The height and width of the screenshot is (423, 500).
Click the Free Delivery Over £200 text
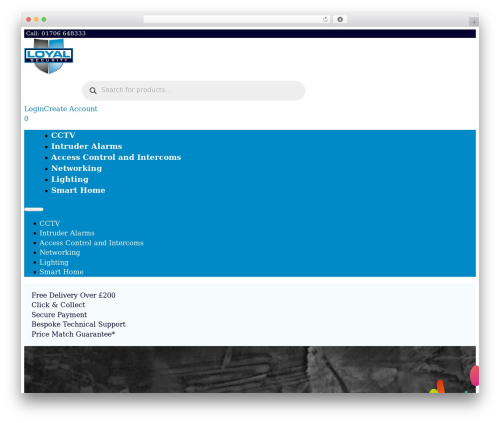pyautogui.click(x=73, y=295)
